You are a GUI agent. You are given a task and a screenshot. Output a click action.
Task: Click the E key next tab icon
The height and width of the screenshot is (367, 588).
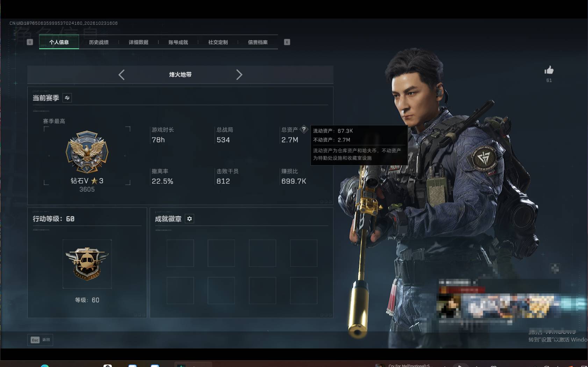coord(287,42)
